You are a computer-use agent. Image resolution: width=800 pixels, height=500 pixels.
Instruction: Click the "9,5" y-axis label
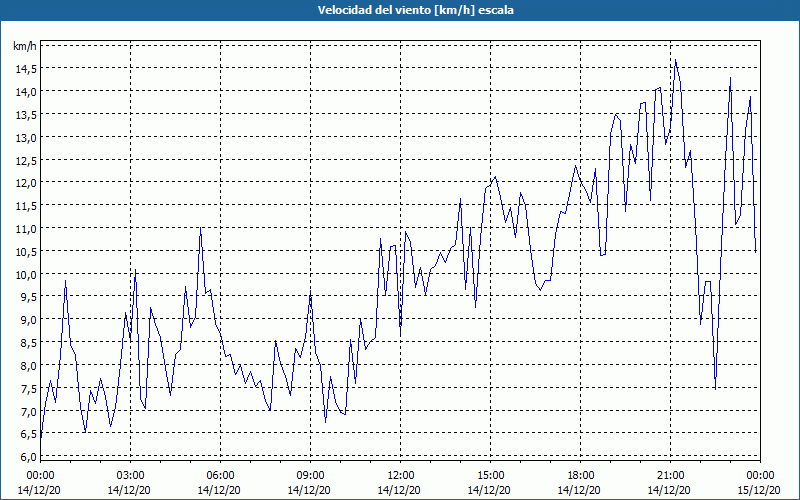[x=28, y=297]
